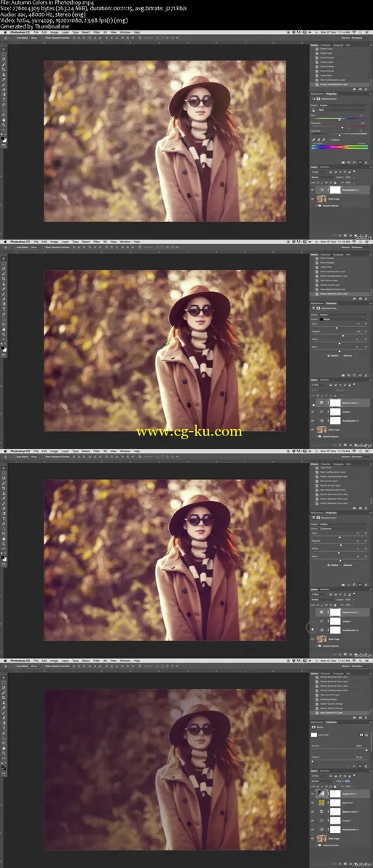
Task: Click layer mask link icon on Gradient Fill 2
Action: [328, 794]
